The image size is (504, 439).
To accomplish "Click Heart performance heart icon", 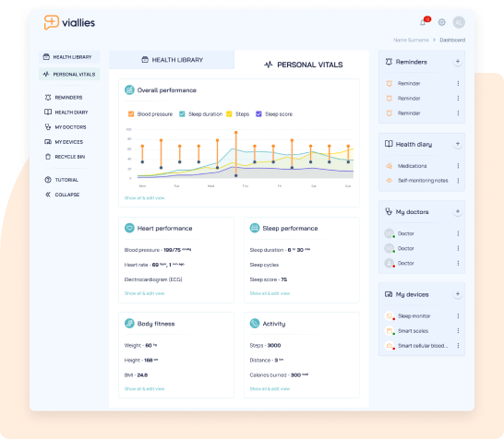I will (129, 228).
